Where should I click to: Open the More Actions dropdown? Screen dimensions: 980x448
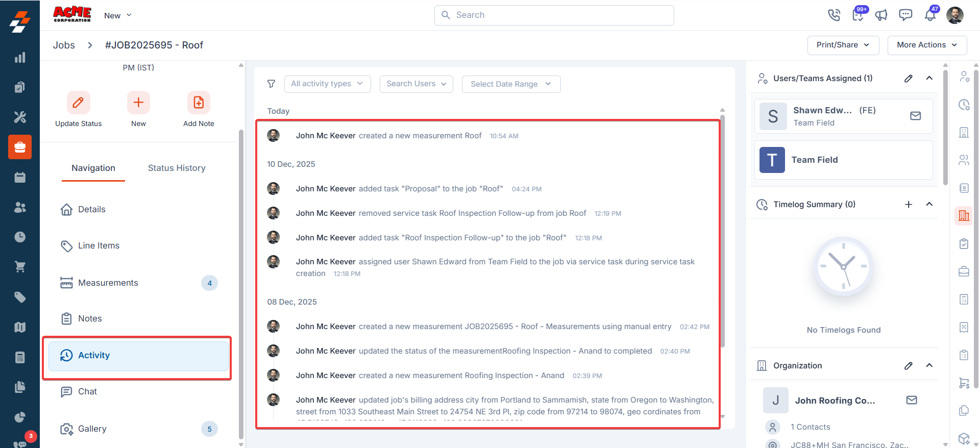(x=927, y=45)
